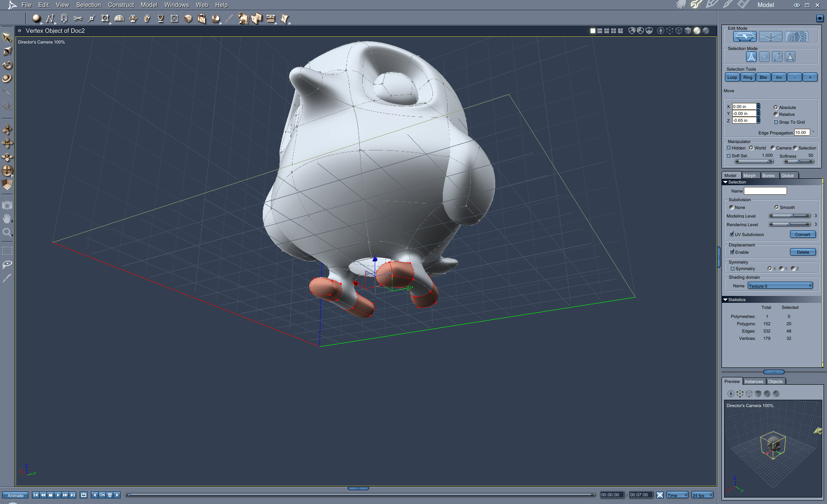
Task: Adjust the Modeling Level slider
Action: click(x=793, y=216)
